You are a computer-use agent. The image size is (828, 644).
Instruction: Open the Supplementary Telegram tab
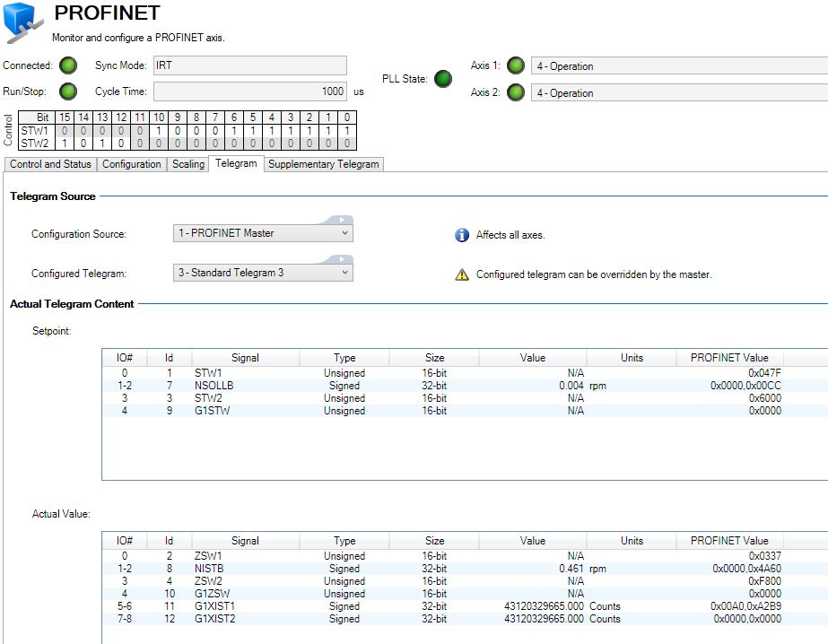pos(324,164)
